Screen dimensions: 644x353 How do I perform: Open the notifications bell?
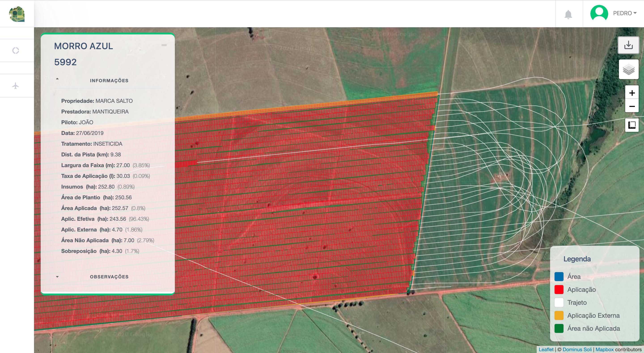tap(568, 14)
